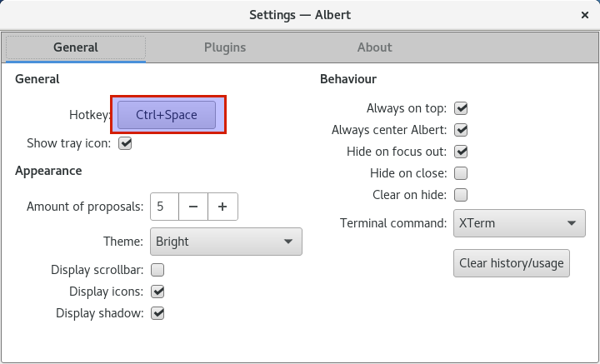The image size is (600, 364).
Task: Uncheck the Always on top option
Action: click(x=461, y=108)
